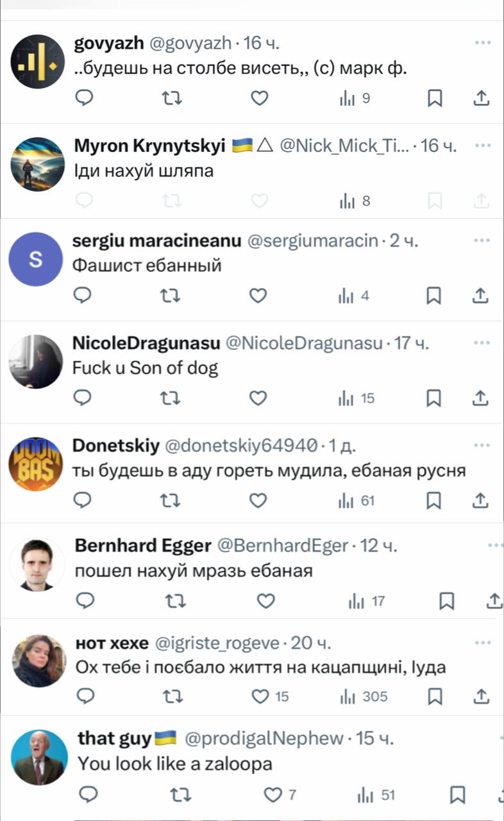Open view analytics on нот хехе's tweet

coord(366,697)
